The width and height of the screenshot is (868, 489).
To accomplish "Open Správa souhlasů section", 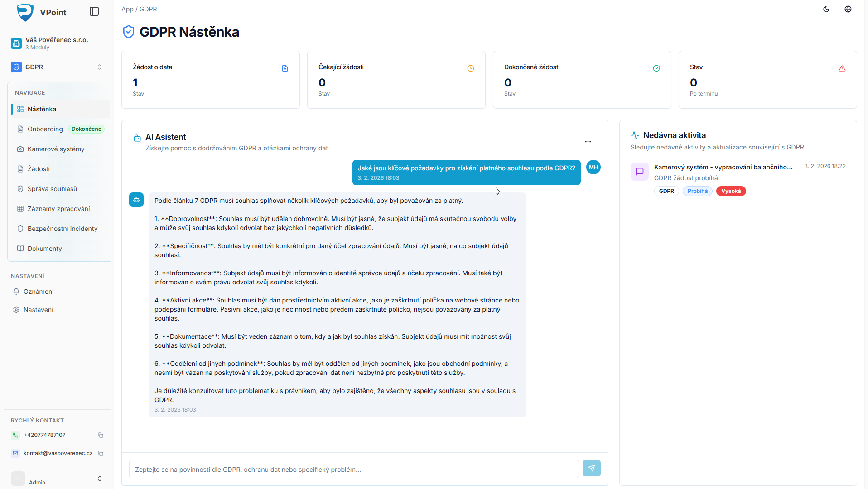I will 52,189.
